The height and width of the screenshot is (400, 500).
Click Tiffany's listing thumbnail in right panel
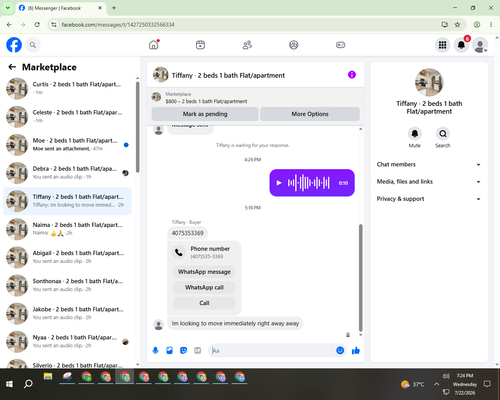pos(429,82)
